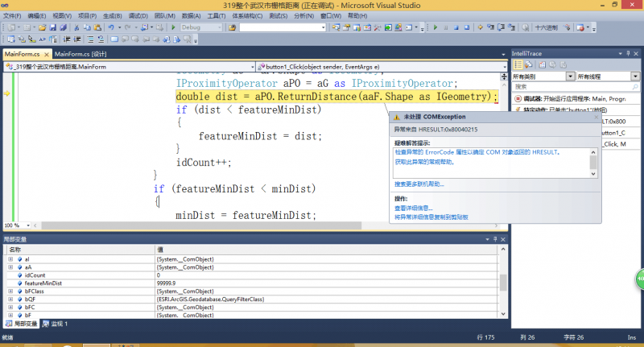Click the 查看详细信息 link in the exception popup
Image resolution: width=644 pixels, height=347 pixels.
tap(415, 207)
